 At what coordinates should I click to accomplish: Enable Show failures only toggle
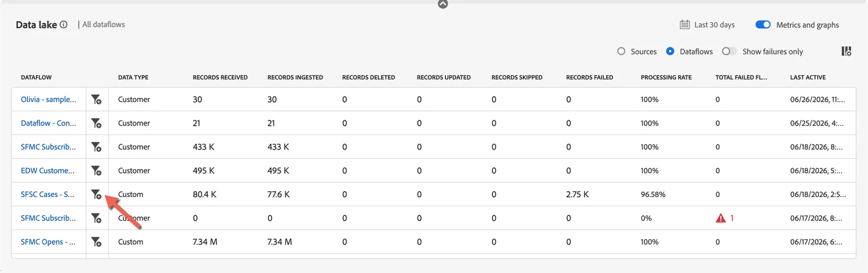(x=730, y=52)
